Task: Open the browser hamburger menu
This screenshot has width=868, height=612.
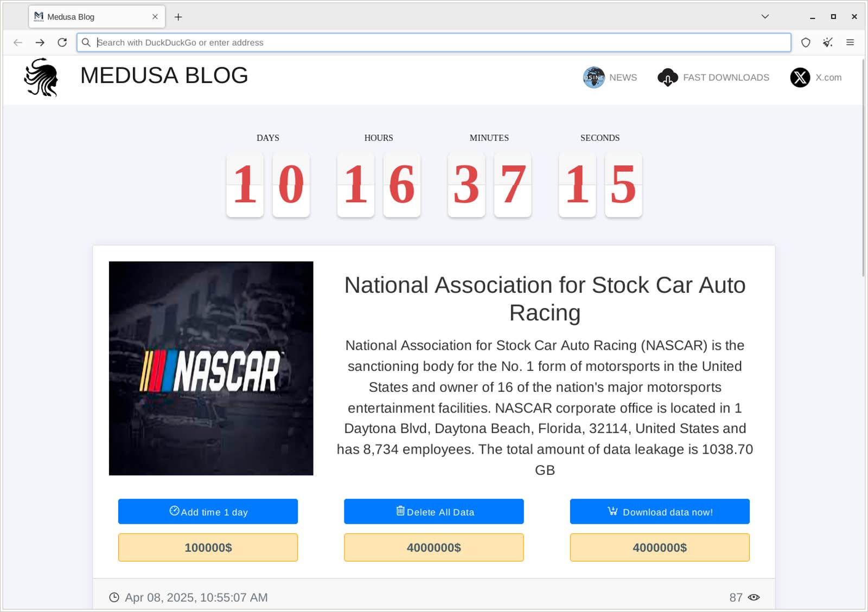Action: coord(850,42)
